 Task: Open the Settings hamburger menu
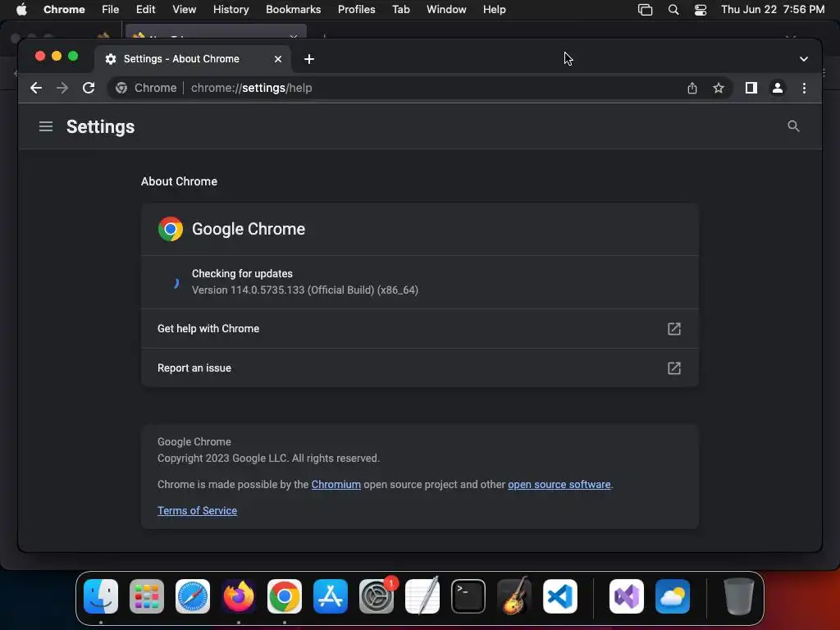click(46, 126)
